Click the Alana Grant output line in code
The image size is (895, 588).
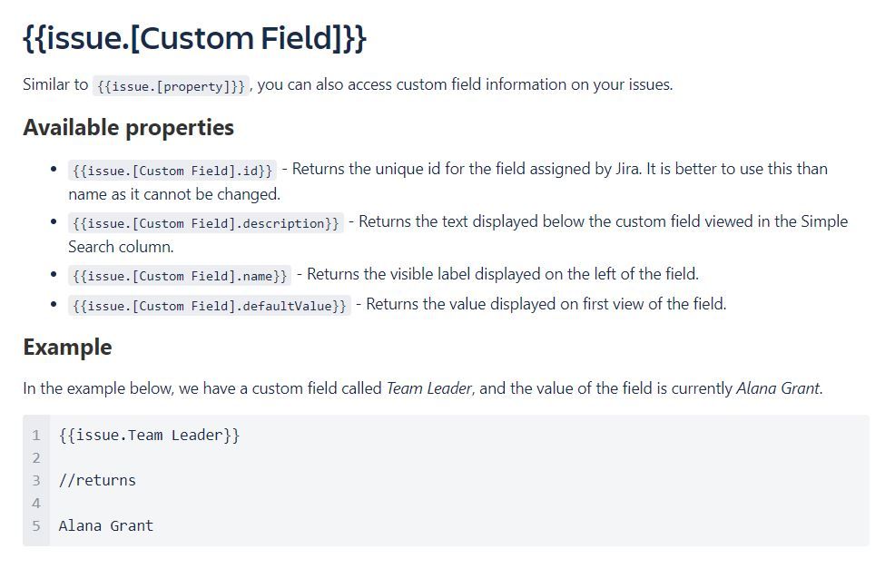(105, 525)
